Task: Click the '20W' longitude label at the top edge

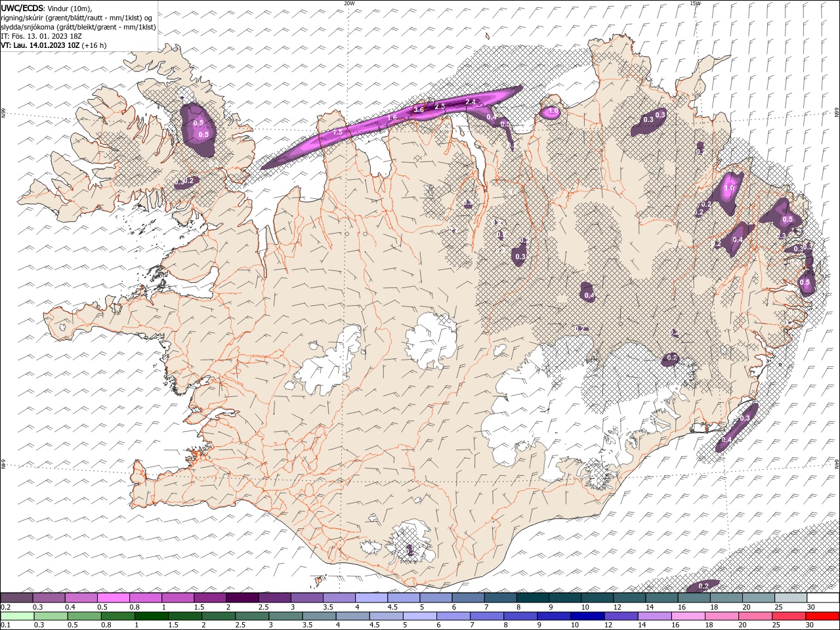Action: click(349, 3)
